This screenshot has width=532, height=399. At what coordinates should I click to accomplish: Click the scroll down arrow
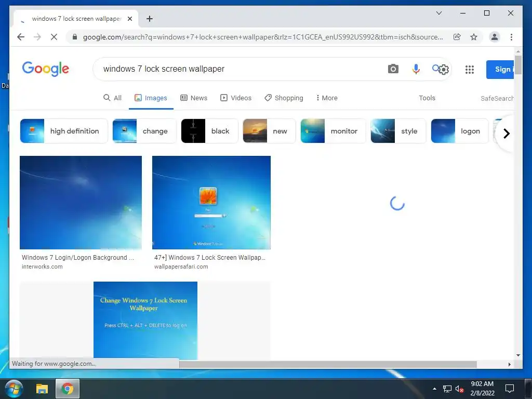point(518,355)
